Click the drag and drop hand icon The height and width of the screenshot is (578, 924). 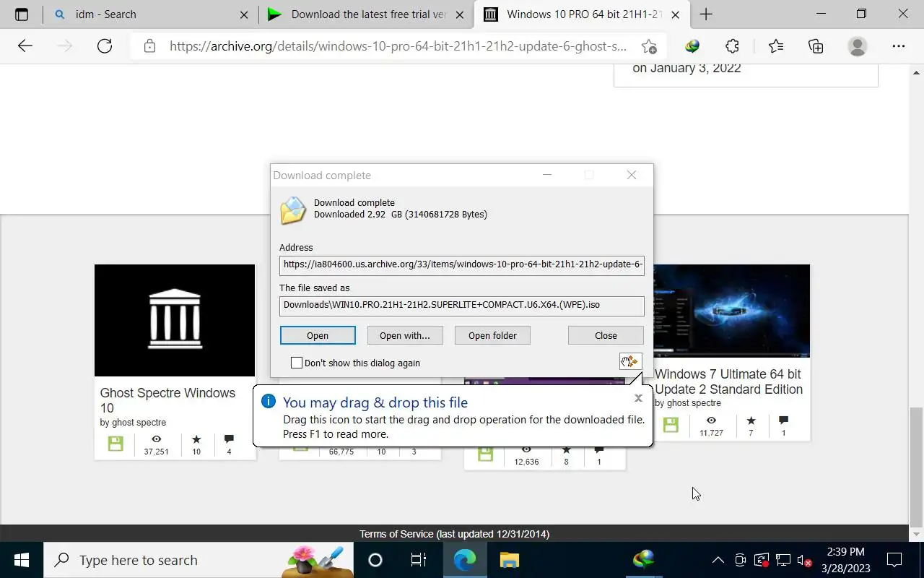click(630, 361)
